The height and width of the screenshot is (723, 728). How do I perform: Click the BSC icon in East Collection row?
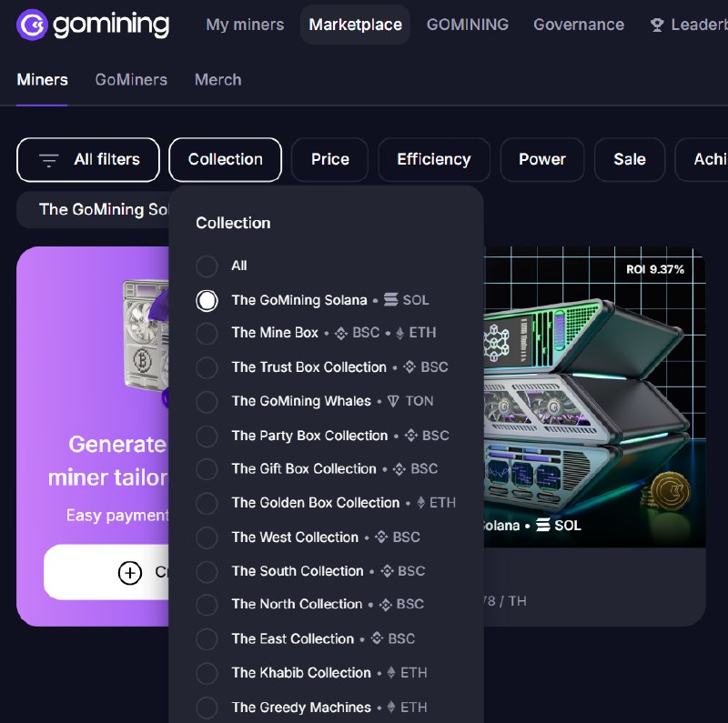[377, 638]
